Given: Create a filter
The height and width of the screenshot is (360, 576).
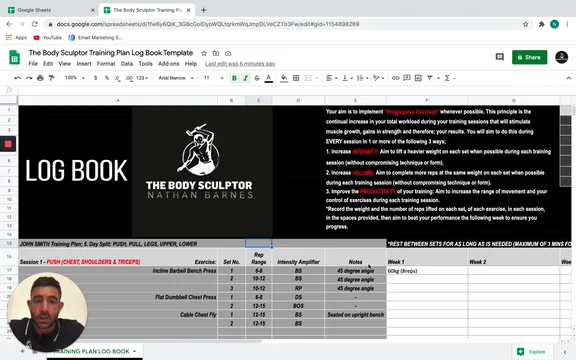Looking at the screenshot, I should tap(429, 78).
